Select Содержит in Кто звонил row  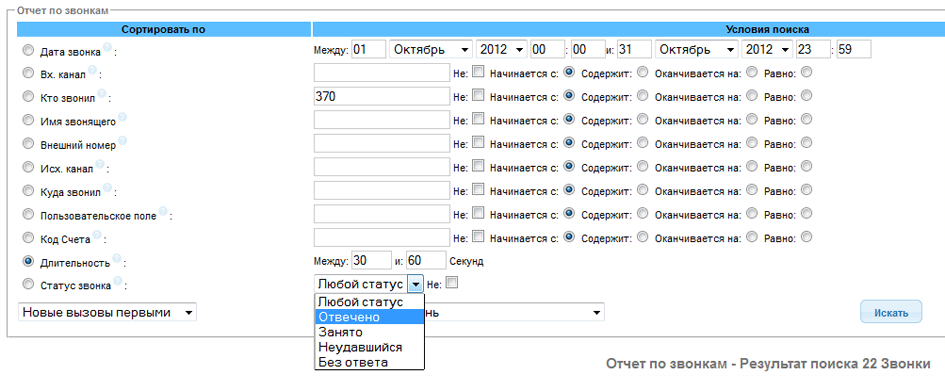pyautogui.click(x=642, y=95)
